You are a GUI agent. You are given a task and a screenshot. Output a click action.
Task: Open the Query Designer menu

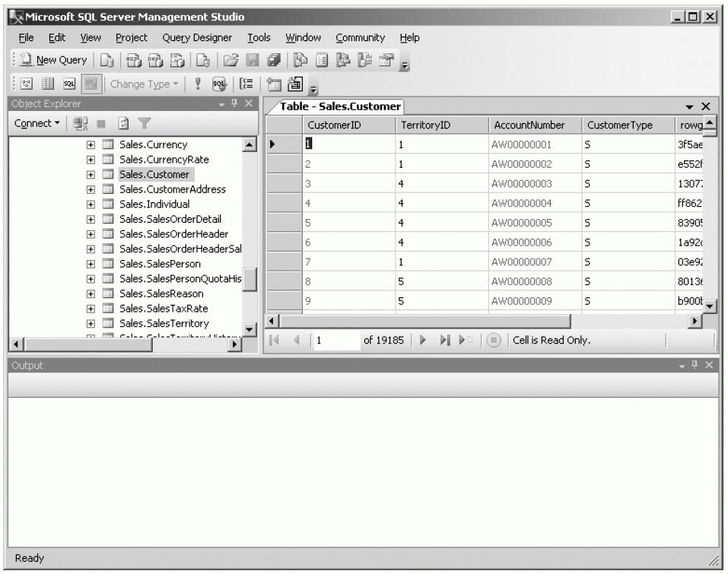click(x=197, y=37)
